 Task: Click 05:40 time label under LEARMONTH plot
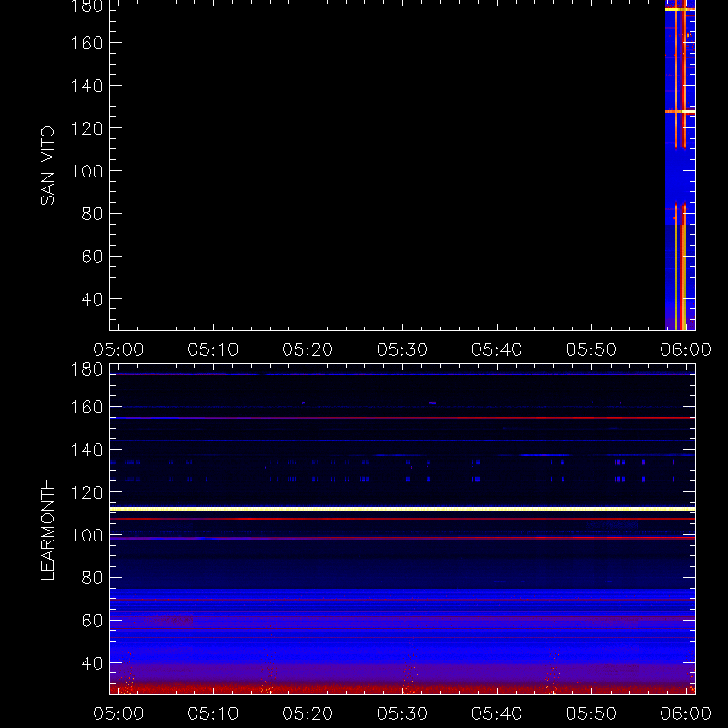497,713
